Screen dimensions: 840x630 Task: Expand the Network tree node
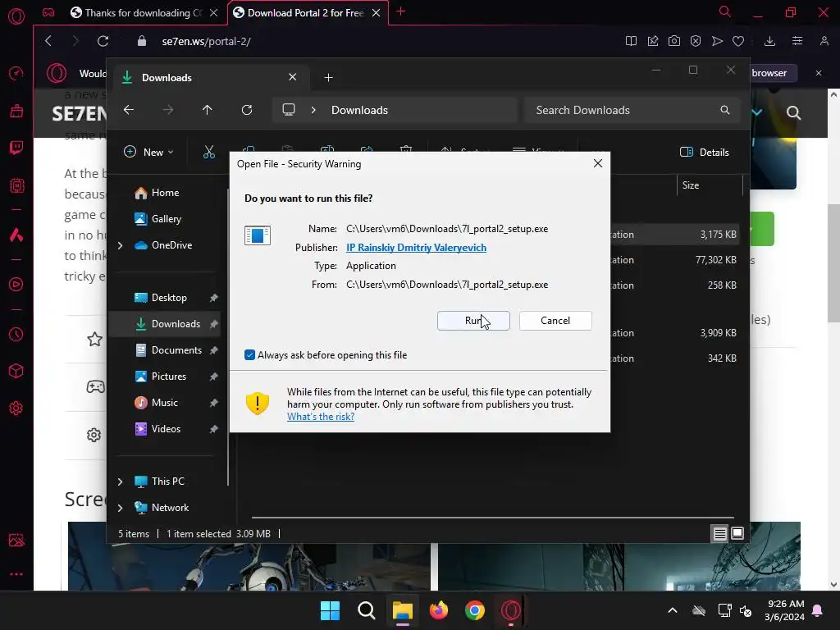click(120, 507)
